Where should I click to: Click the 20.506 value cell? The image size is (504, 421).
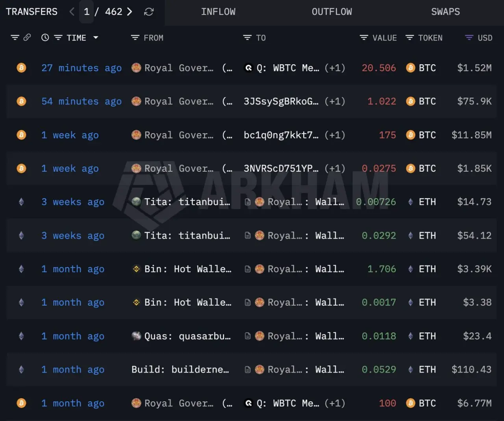coord(379,68)
